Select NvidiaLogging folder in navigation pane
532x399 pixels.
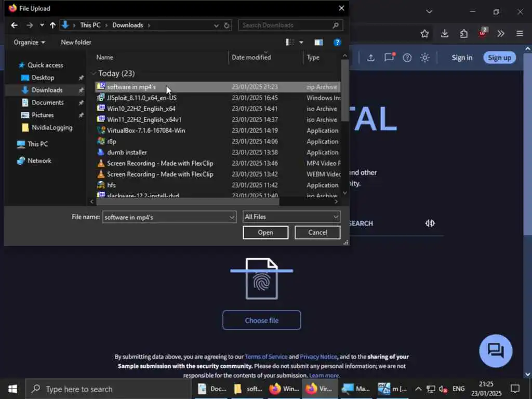(51, 128)
